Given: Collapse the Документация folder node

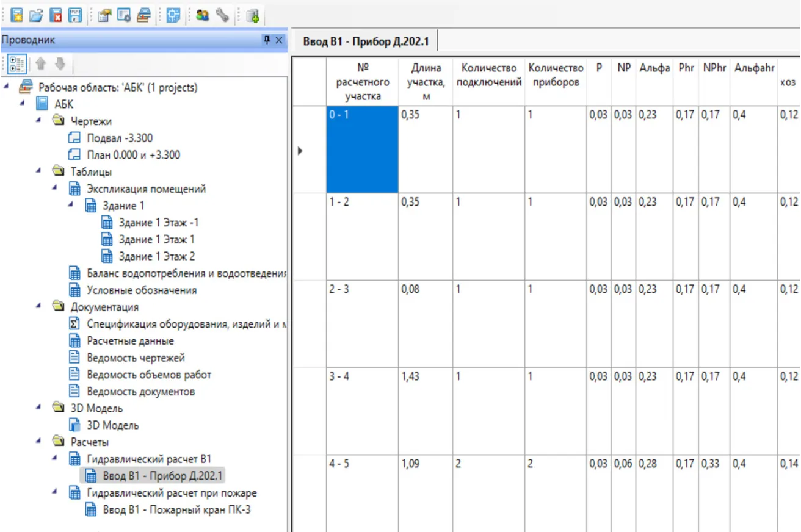Looking at the screenshot, I should click(38, 306).
